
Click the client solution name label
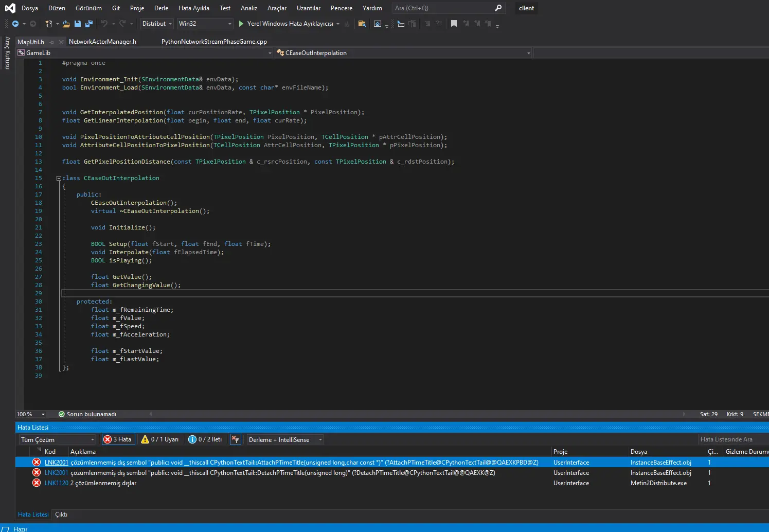526,8
